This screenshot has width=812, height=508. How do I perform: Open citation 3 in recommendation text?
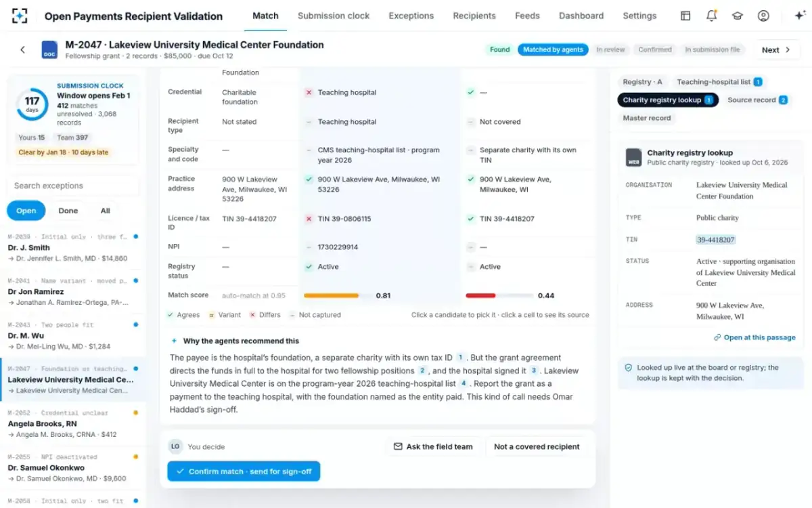(x=534, y=371)
